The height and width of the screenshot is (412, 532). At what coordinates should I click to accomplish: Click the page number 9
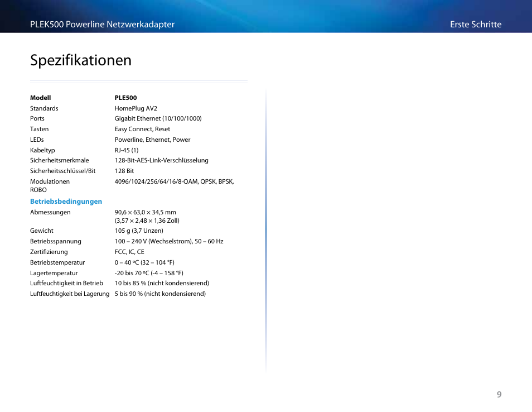click(x=499, y=394)
